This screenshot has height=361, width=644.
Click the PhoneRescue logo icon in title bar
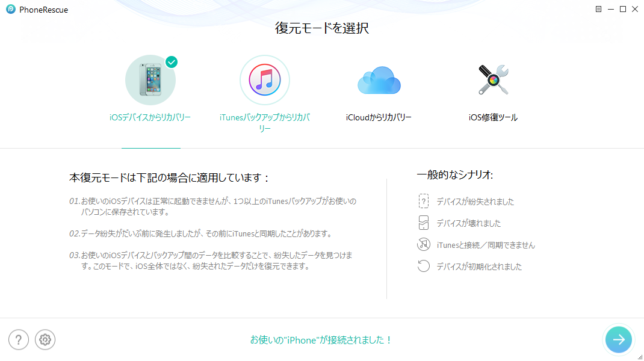click(x=11, y=9)
